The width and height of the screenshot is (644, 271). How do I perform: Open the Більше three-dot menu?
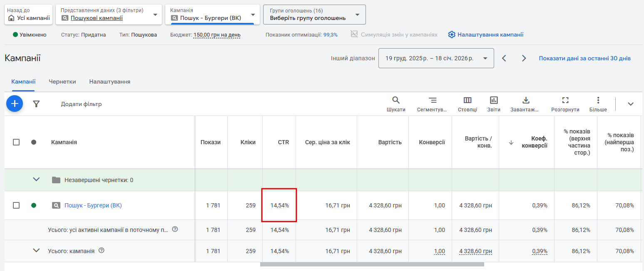point(598,103)
